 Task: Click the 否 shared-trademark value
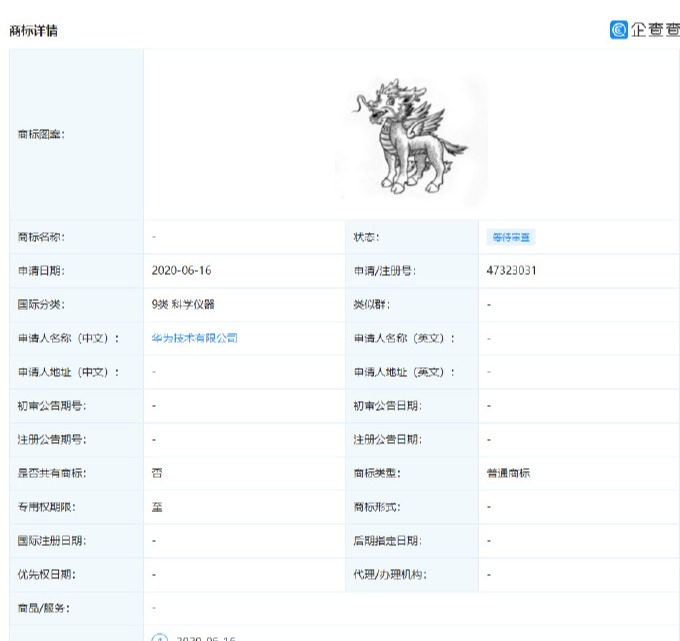click(x=157, y=473)
